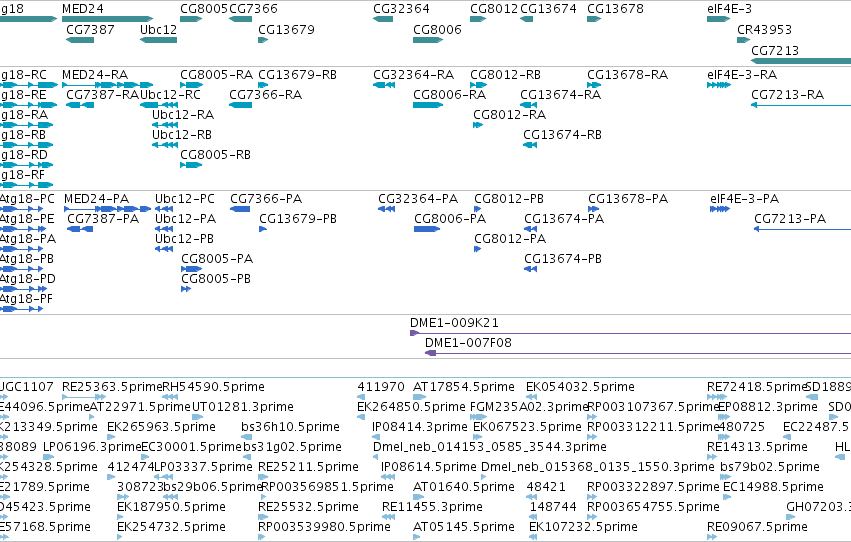Click cDNA AT17854.5prime
The height and width of the screenshot is (542, 851).
tap(420, 397)
